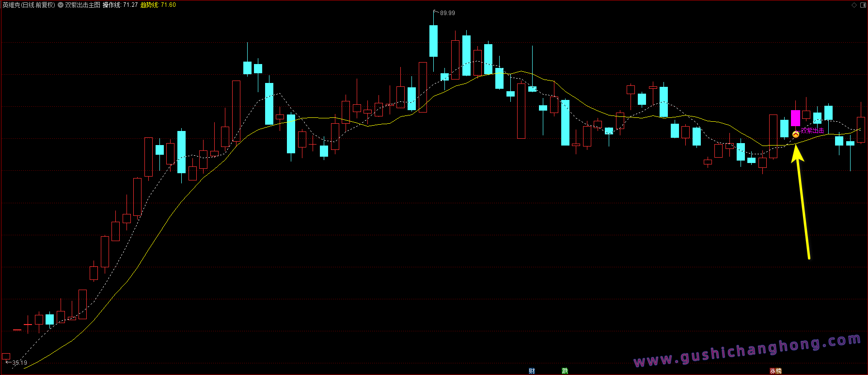This screenshot has width=868, height=375.
Task: Click the last red candle at right edge
Action: [861, 130]
